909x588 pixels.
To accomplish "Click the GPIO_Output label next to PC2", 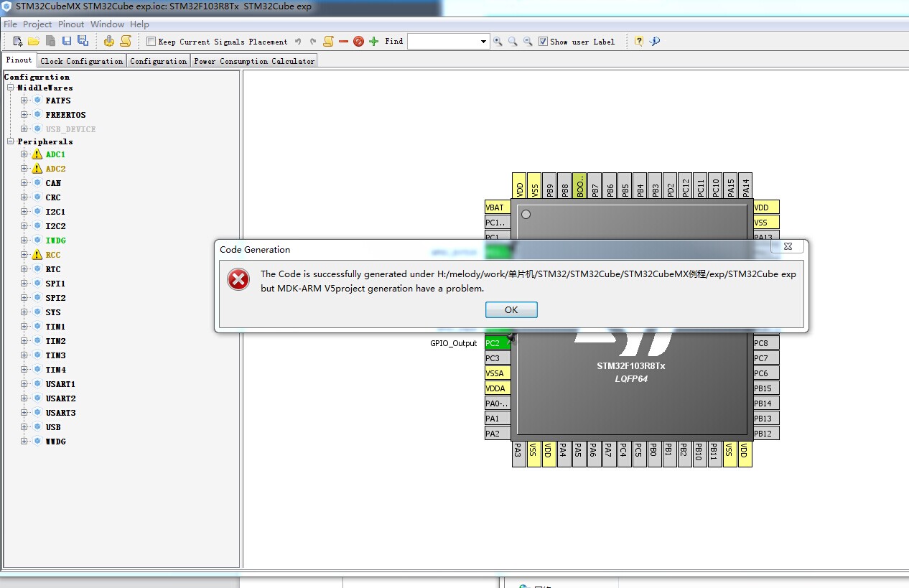I will 454,343.
